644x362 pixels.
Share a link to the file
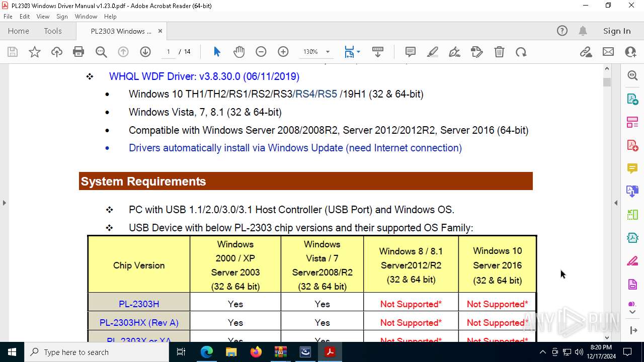click(x=586, y=52)
